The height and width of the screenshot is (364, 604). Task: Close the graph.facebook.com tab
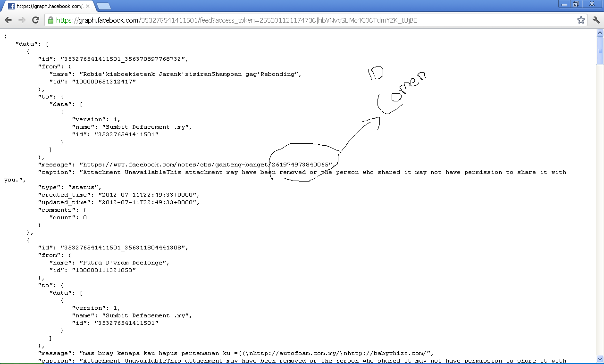tap(88, 6)
